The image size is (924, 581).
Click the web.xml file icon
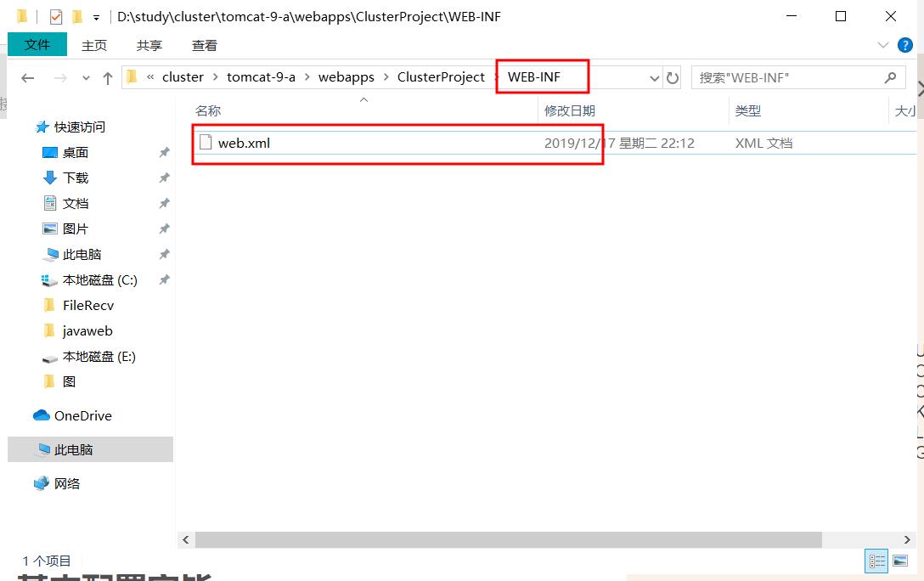206,142
